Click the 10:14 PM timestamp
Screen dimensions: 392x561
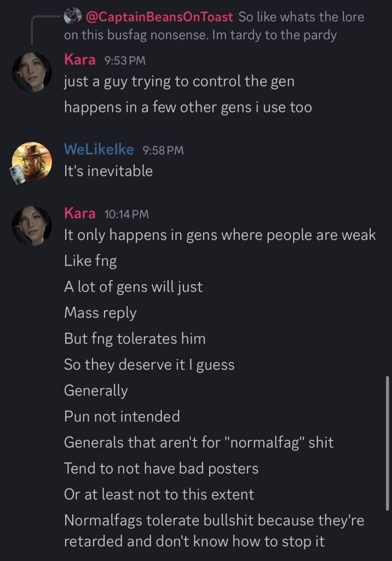[126, 214]
